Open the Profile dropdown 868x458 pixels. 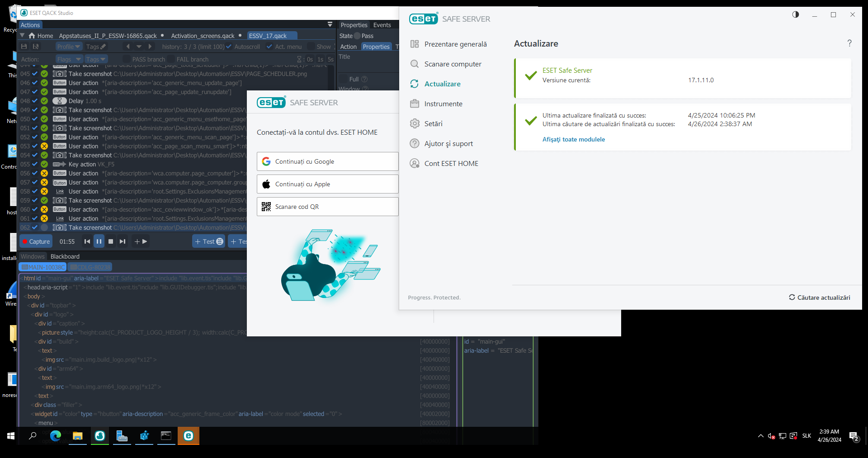coord(68,47)
